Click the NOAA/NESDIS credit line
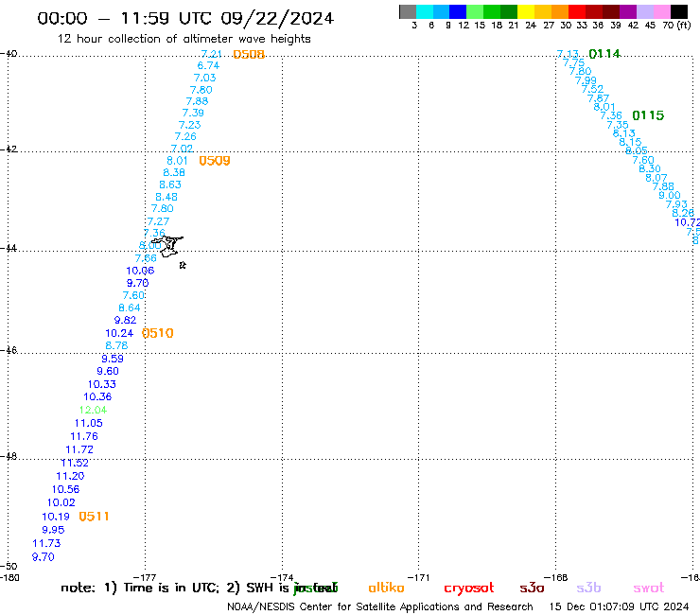 380,607
